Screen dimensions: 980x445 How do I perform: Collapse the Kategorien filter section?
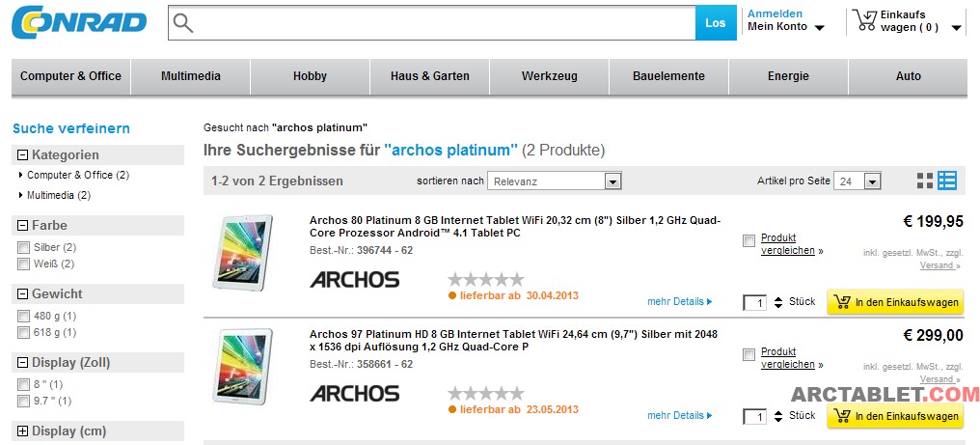pyautogui.click(x=22, y=154)
